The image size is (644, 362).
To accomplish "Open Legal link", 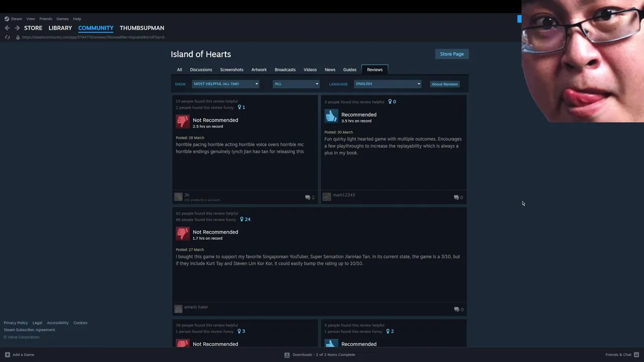I will (x=37, y=323).
